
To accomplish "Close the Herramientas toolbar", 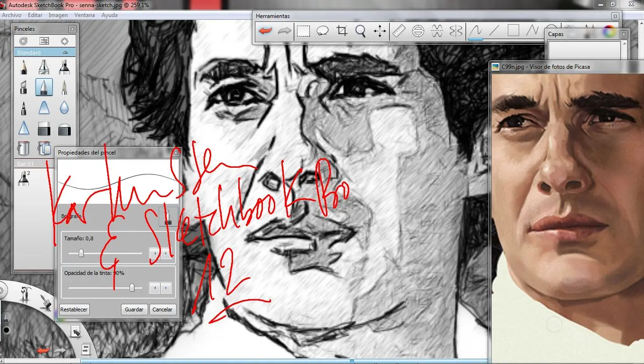I will (x=615, y=16).
